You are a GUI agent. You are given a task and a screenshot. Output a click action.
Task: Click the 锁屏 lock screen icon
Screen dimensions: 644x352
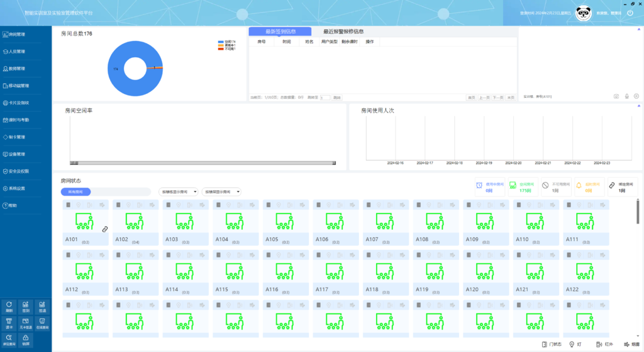pos(26,340)
